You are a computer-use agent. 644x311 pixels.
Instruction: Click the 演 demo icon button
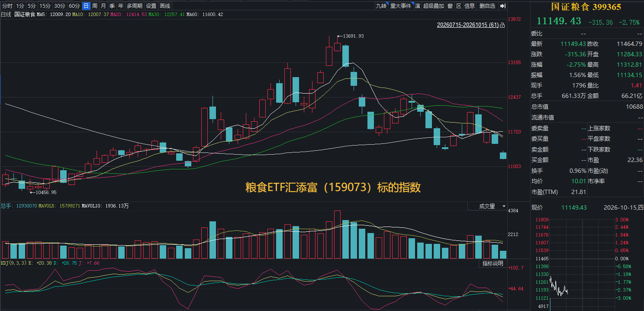point(418,6)
